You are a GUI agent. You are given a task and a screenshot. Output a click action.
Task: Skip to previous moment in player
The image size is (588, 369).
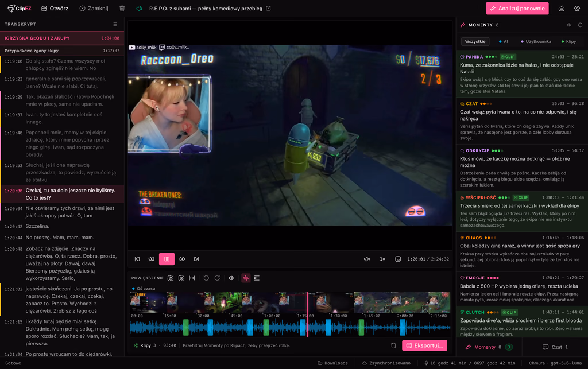point(137,259)
